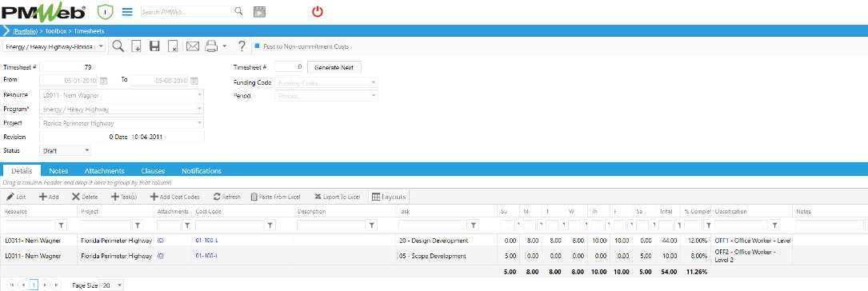Click filter icon for % Complete column
The height and width of the screenshot is (291, 868).
[707, 225]
